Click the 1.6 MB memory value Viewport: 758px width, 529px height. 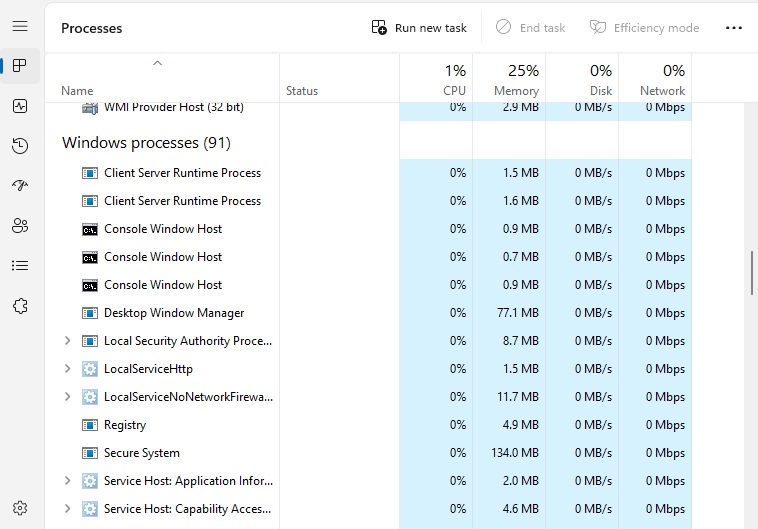tap(520, 201)
